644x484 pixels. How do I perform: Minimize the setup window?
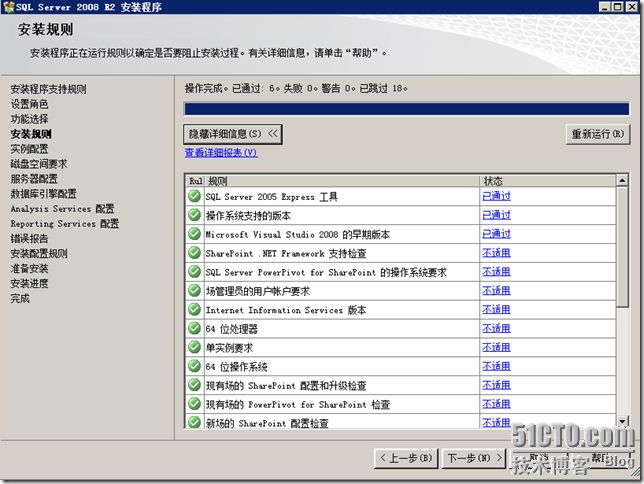(605, 7)
